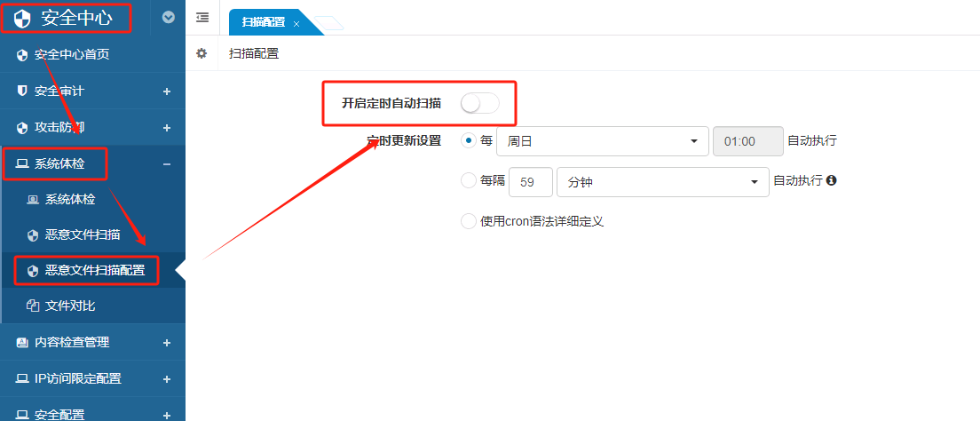
Task: Click the circular chevron dropdown icon beside 安全中心
Action: [x=169, y=17]
